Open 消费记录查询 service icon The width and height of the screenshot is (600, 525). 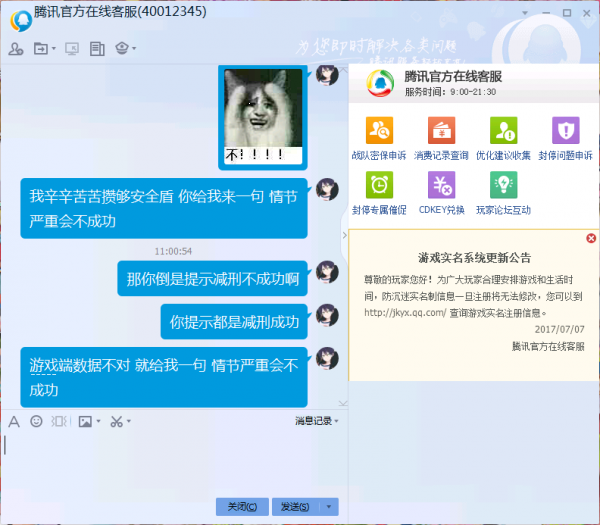pos(441,130)
